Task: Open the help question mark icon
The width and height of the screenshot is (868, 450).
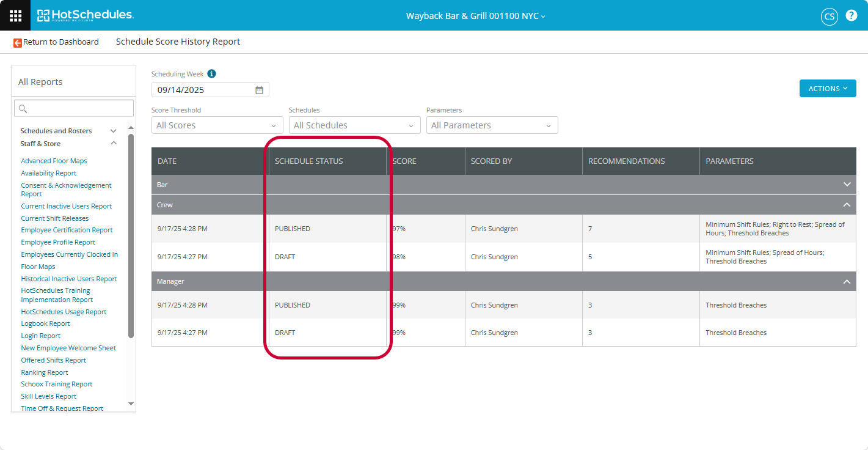Action: coord(851,16)
